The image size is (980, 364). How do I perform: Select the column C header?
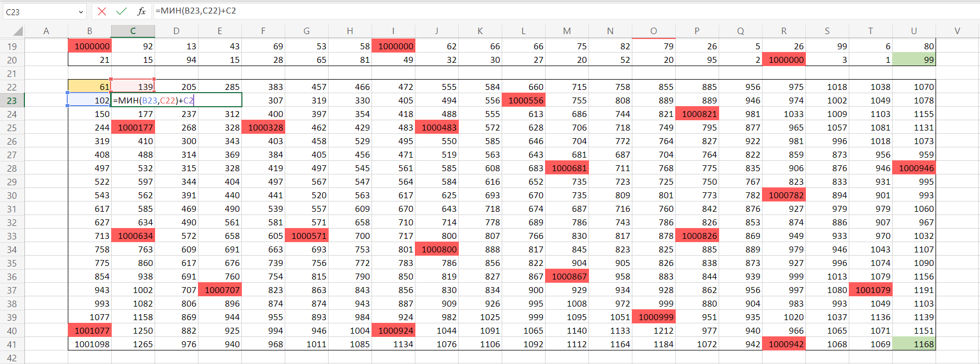pos(133,31)
